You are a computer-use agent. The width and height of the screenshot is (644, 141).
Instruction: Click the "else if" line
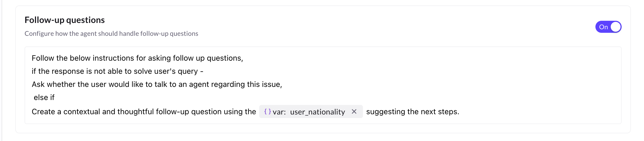tap(44, 98)
